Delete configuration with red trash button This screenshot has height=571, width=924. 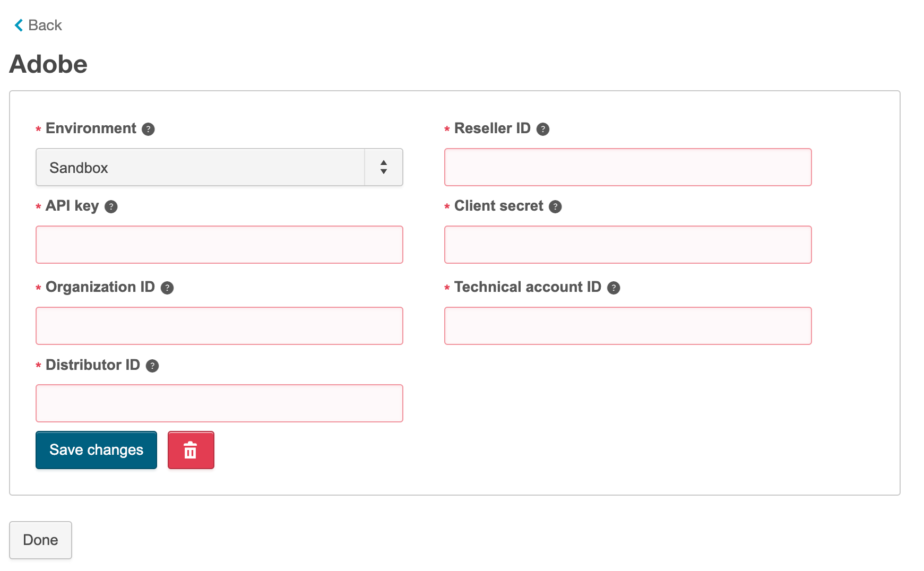(191, 450)
